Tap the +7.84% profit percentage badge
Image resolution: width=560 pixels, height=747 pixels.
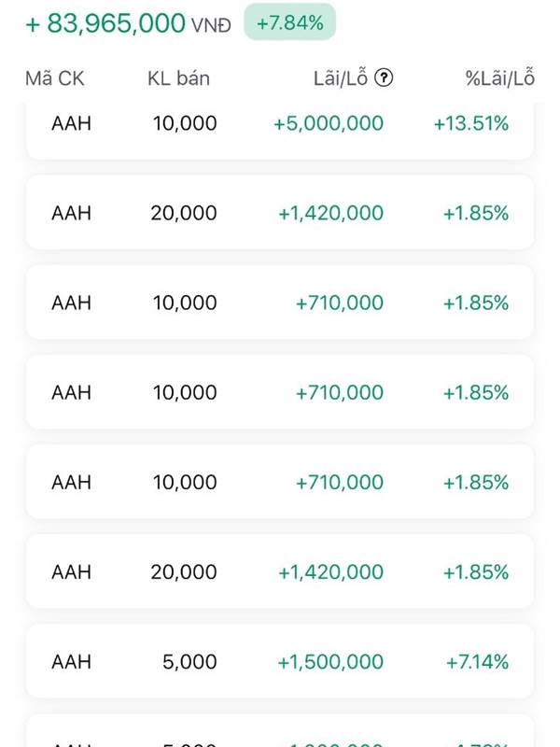290,22
